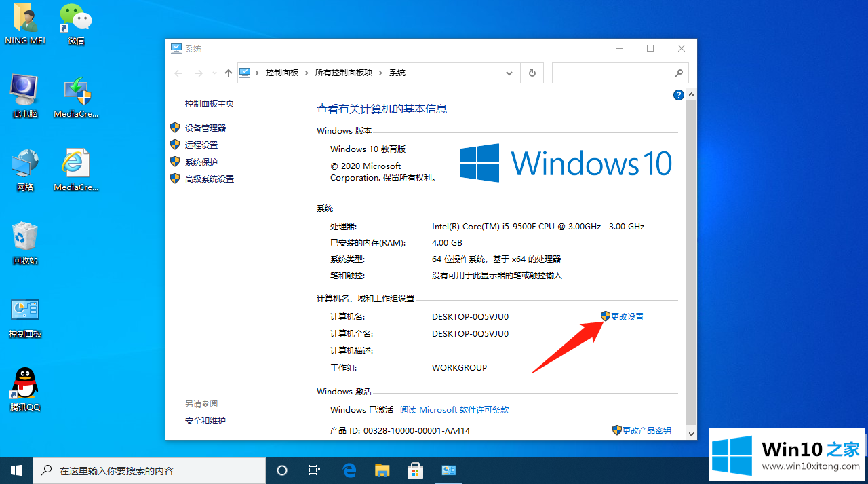
Task: Click the blue help question mark icon
Action: (x=678, y=95)
